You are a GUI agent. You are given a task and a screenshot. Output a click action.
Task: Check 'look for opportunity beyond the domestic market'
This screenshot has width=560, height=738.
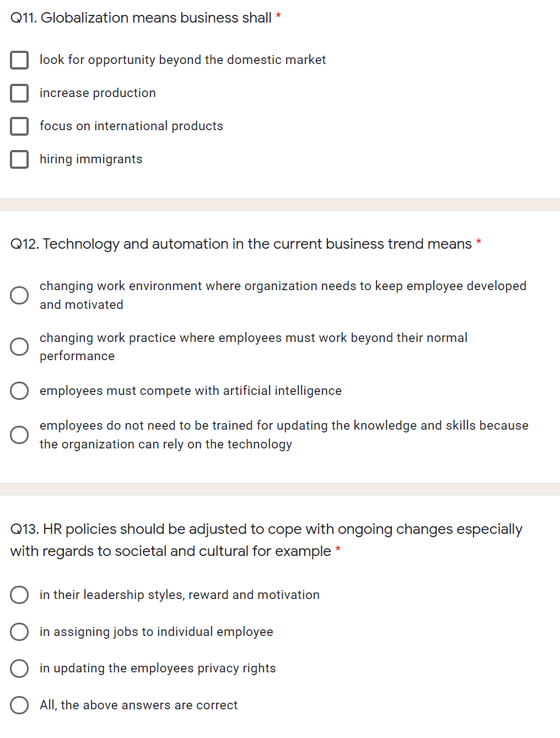19,60
